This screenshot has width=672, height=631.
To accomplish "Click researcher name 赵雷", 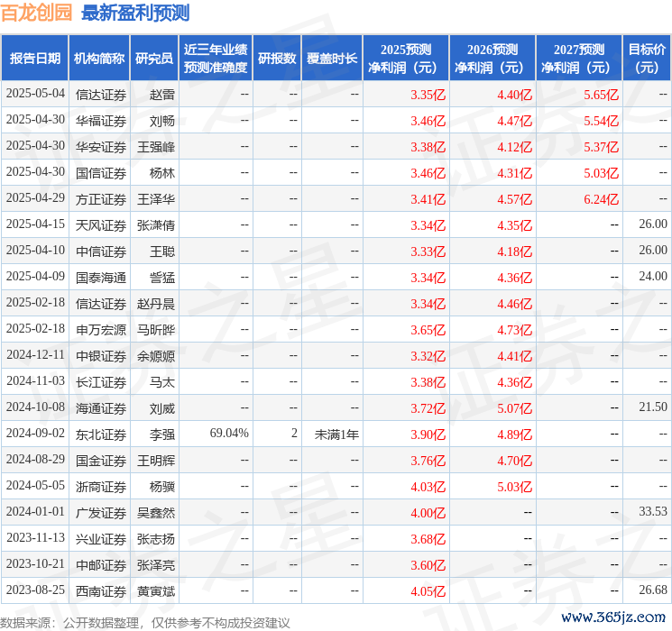I will point(162,95).
